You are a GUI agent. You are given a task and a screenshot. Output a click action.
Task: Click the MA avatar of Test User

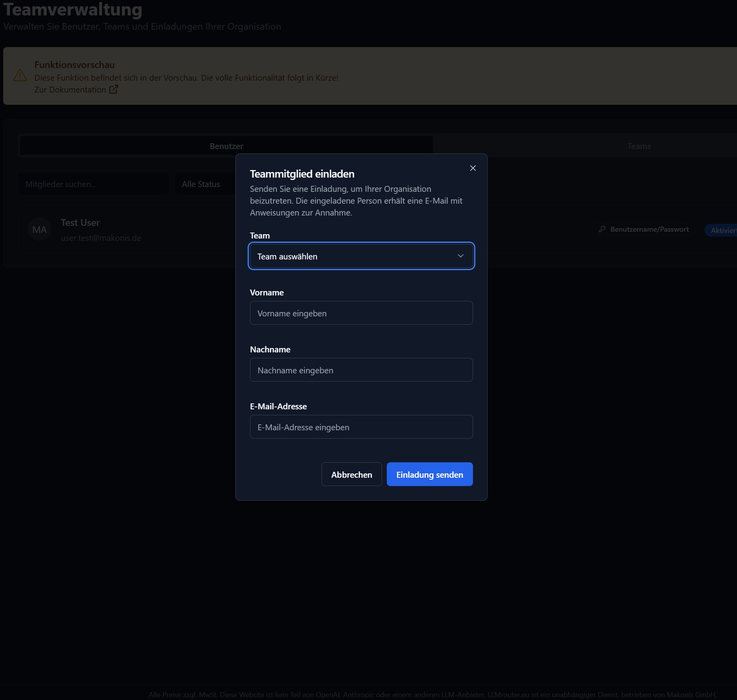point(40,230)
